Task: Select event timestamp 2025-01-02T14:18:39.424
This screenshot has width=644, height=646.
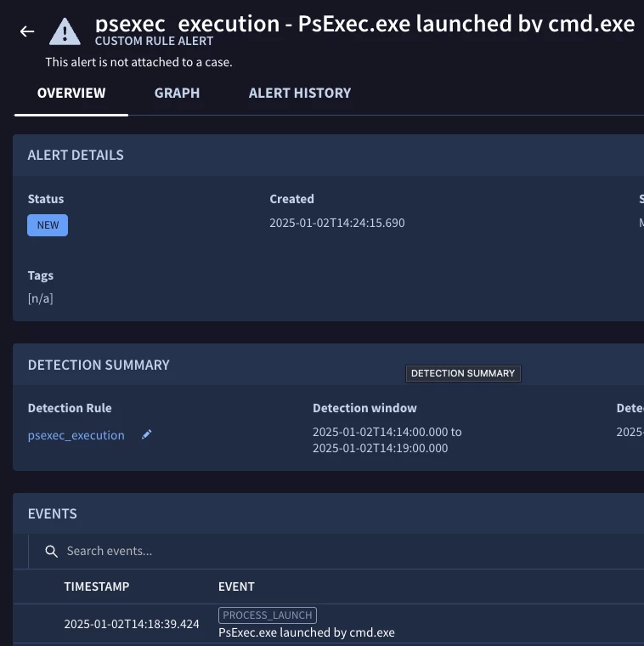Action: [x=132, y=624]
